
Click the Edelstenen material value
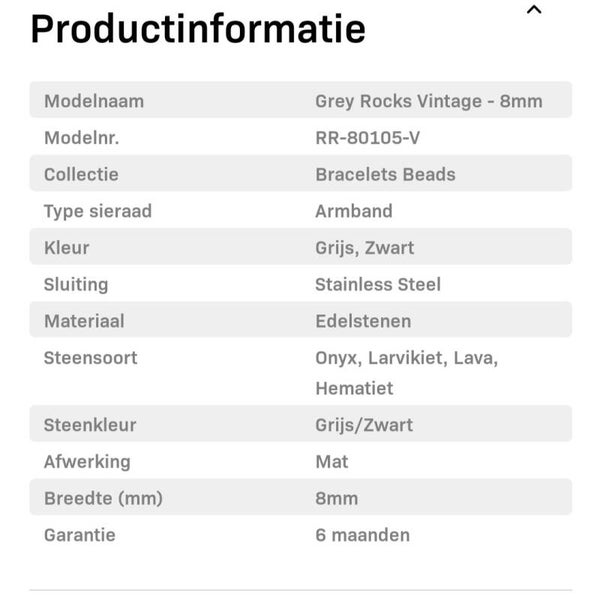tap(363, 321)
